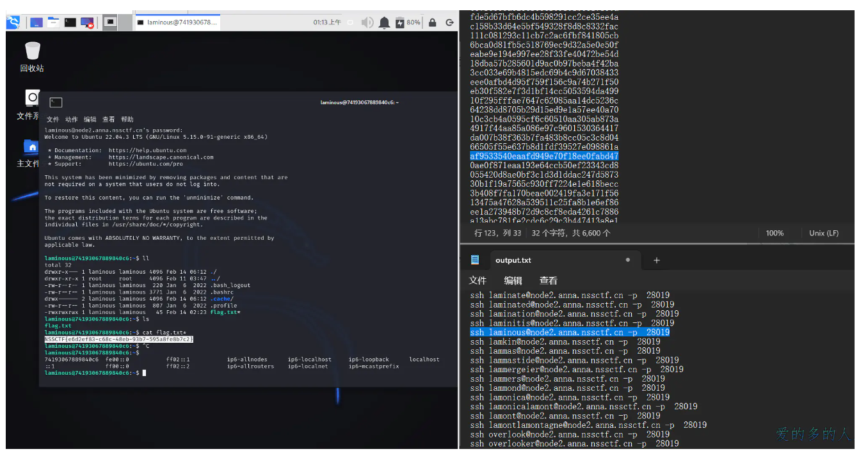Image resolution: width=868 pixels, height=456 pixels.
Task: Open the file manager icon in the panel
Action: point(53,22)
